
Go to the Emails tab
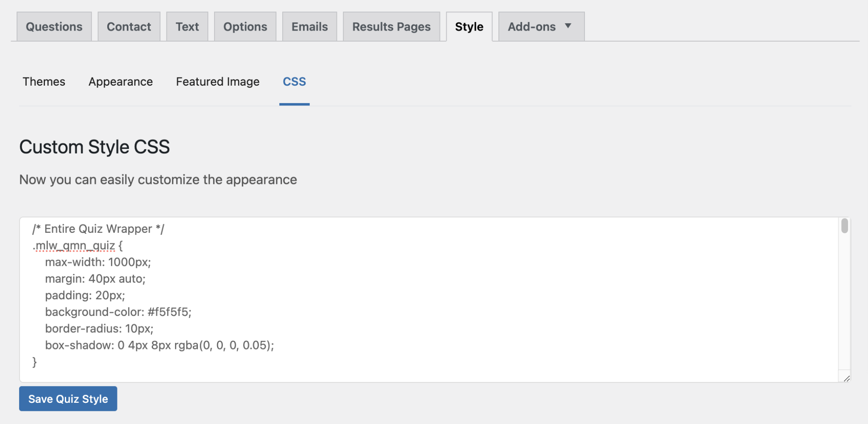309,26
